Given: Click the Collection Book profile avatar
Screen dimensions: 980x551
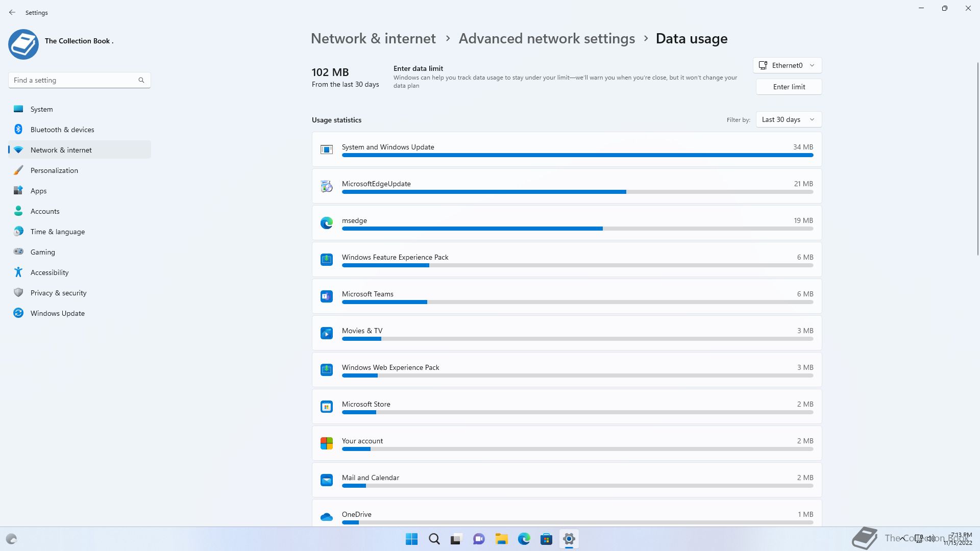Looking at the screenshot, I should pyautogui.click(x=23, y=44).
